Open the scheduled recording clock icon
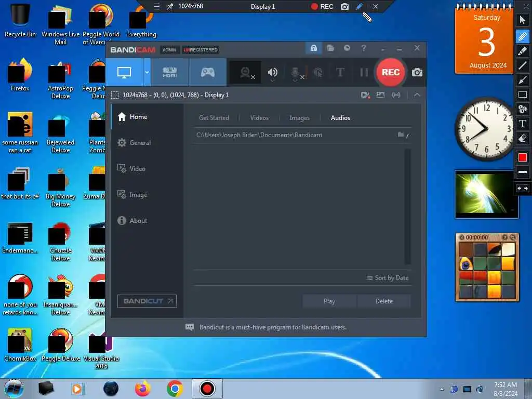Image resolution: width=532 pixels, height=399 pixels. pyautogui.click(x=347, y=48)
